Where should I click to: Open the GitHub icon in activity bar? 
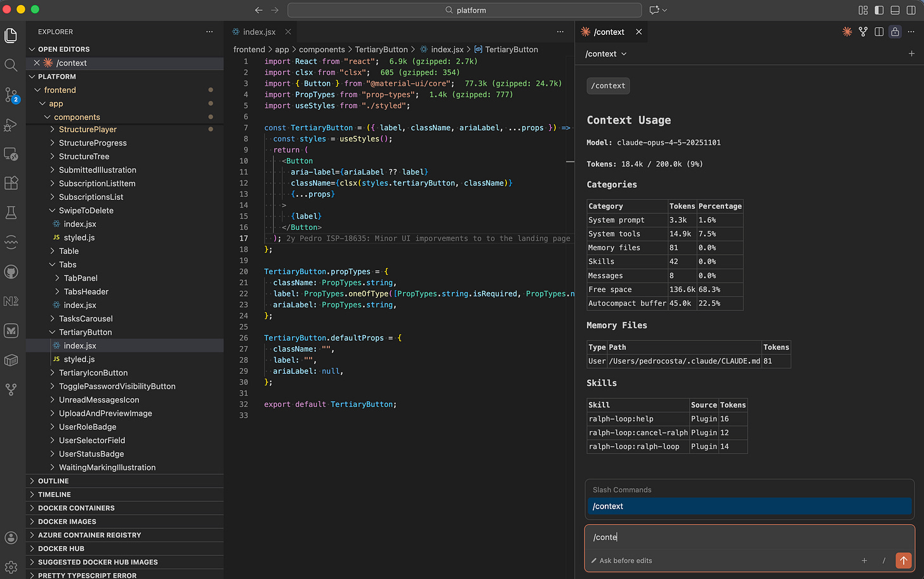tap(11, 272)
